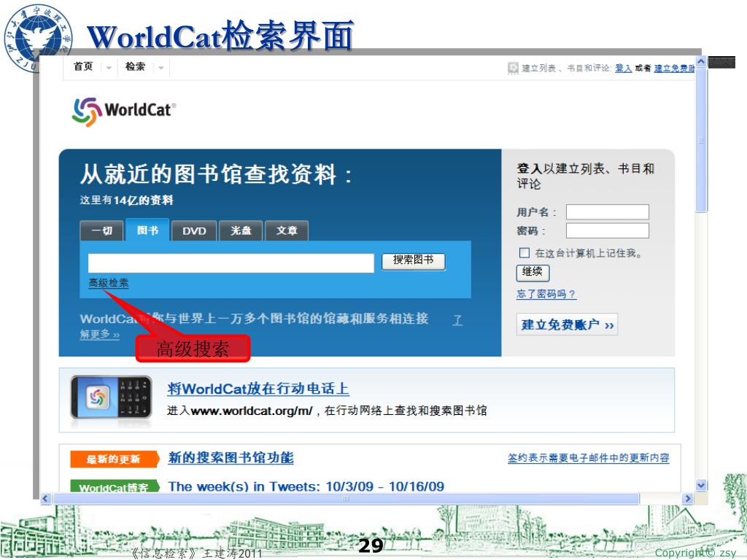747x560 pixels.
Task: Click the list icon beside 建立列表
Action: (513, 68)
